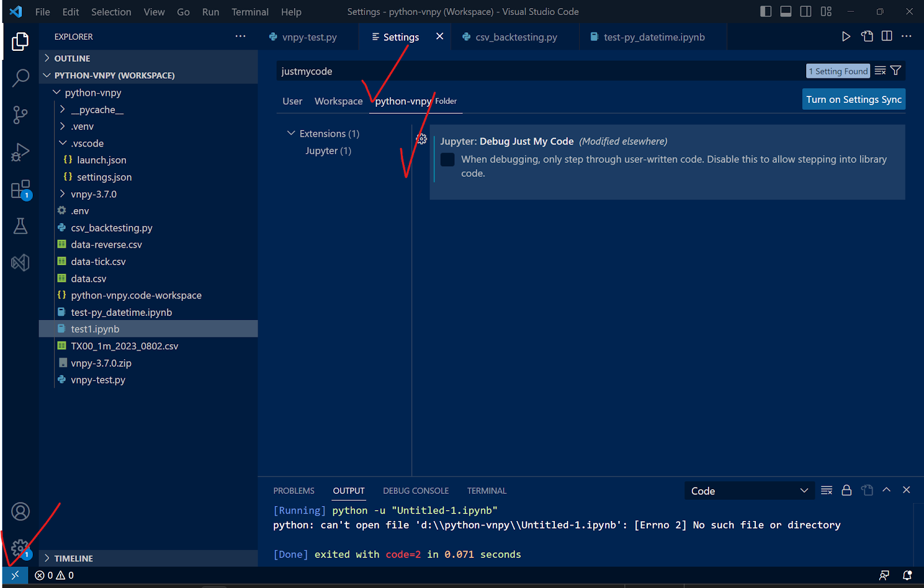Open the Selection menu

(111, 12)
